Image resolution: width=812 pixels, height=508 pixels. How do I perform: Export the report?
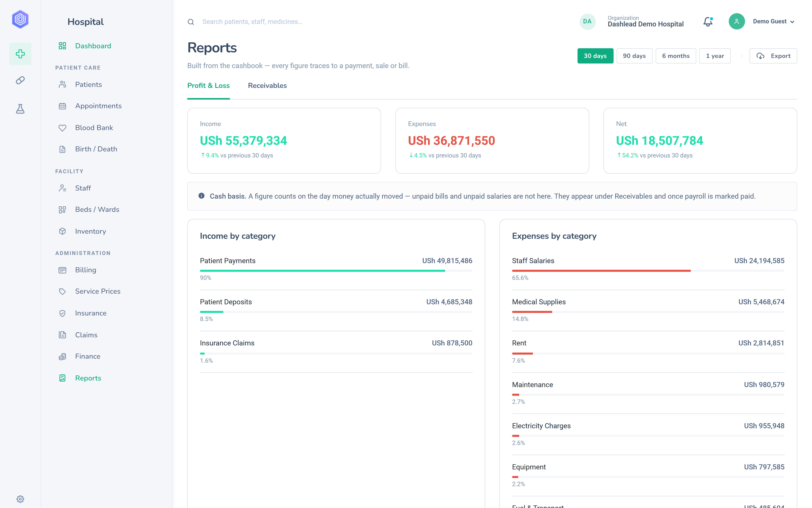tap(773, 56)
